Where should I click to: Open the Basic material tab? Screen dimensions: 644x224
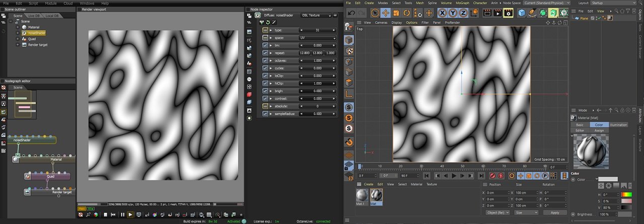pyautogui.click(x=580, y=125)
